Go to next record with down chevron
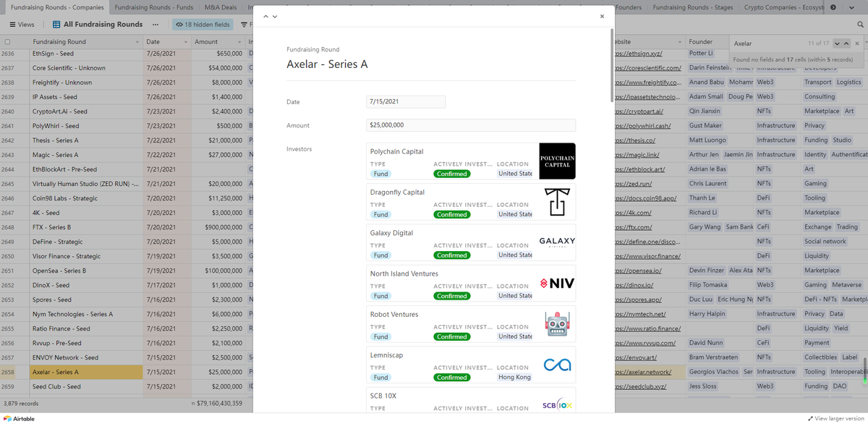The image size is (868, 424). point(274,16)
